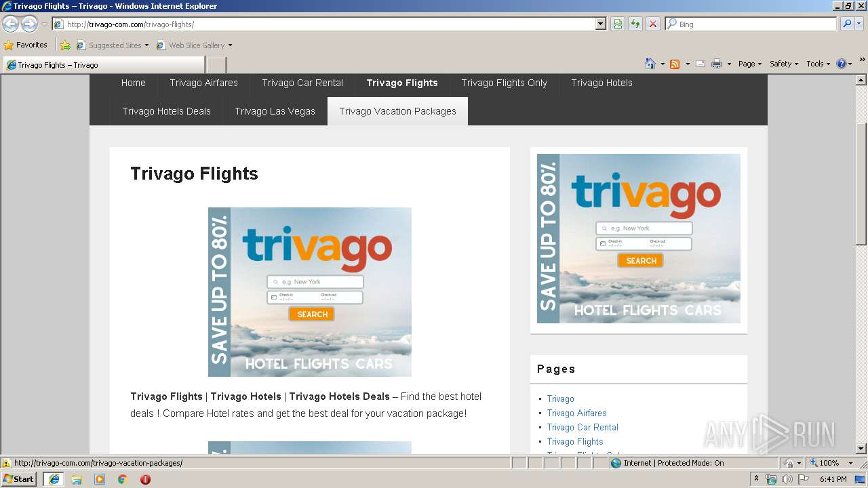The width and height of the screenshot is (868, 488).
Task: Open the Windows Start button
Action: click(18, 479)
